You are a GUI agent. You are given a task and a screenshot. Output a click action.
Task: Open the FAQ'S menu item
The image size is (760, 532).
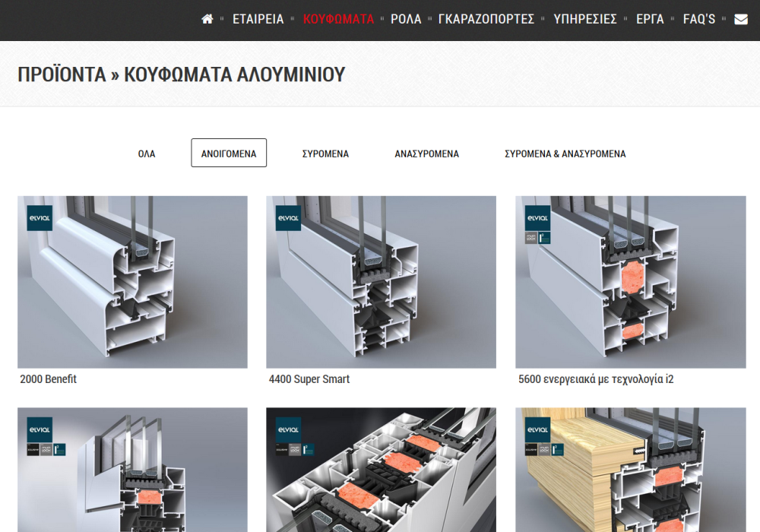coord(699,20)
